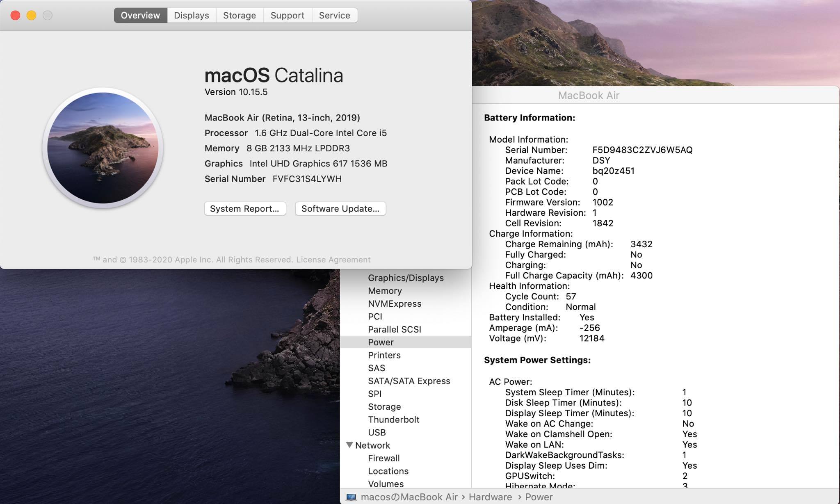Select Graphics/Displays in the sidebar
Screen dimensions: 840x504
[405, 278]
